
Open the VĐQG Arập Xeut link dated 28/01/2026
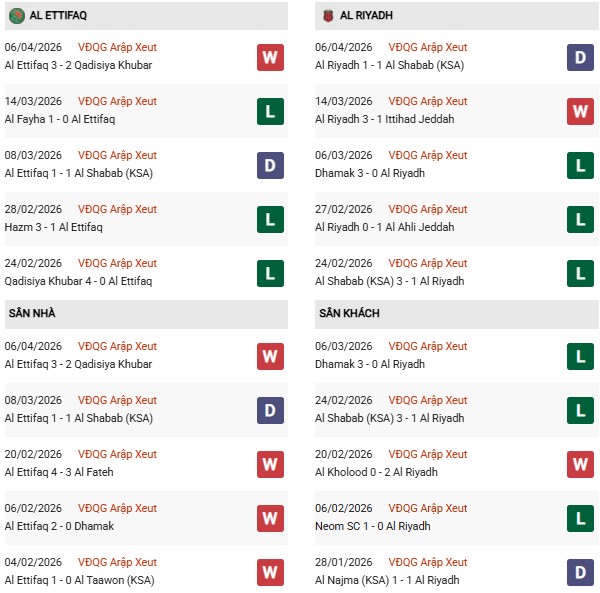pos(428,562)
